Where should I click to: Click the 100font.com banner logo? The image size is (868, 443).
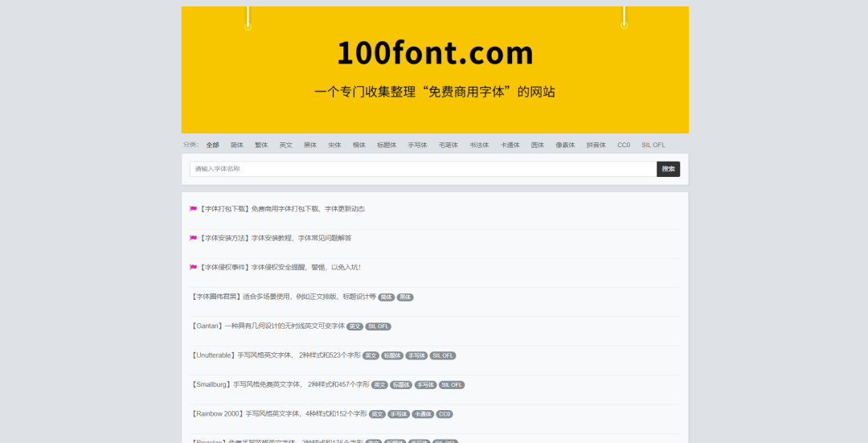tap(435, 53)
